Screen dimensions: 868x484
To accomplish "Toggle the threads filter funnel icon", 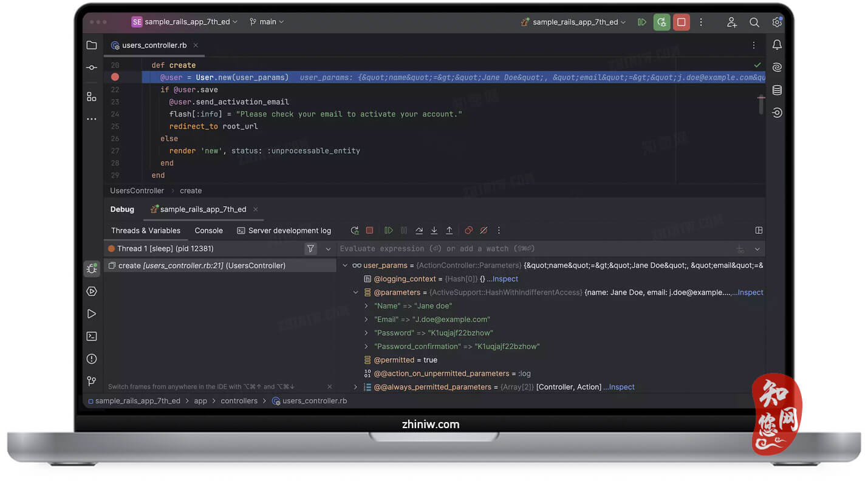I will (310, 248).
